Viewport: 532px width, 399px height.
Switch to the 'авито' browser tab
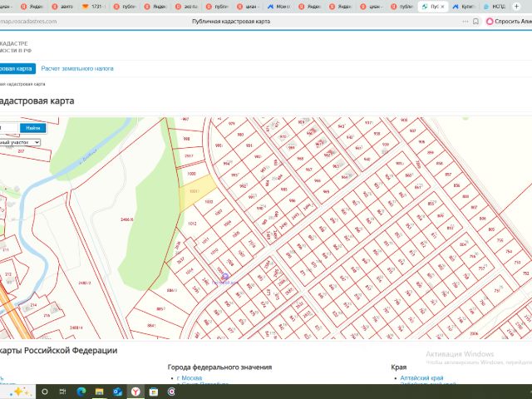(63, 7)
